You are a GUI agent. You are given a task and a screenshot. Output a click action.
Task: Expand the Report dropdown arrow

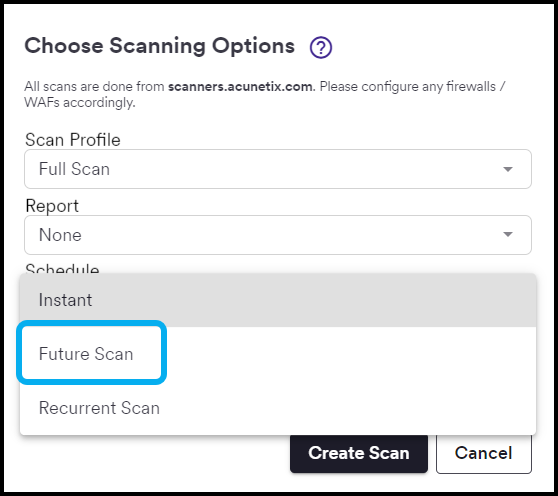click(x=507, y=234)
